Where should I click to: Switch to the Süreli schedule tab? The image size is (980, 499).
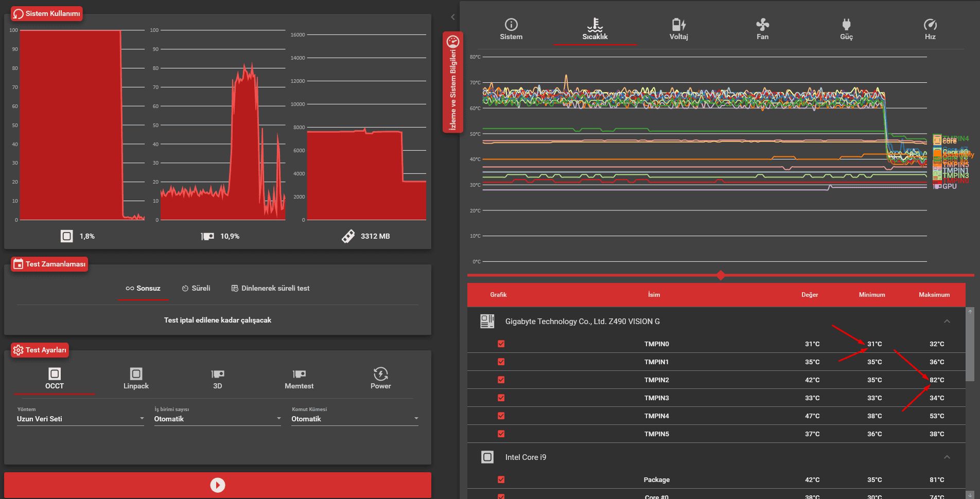(x=196, y=288)
